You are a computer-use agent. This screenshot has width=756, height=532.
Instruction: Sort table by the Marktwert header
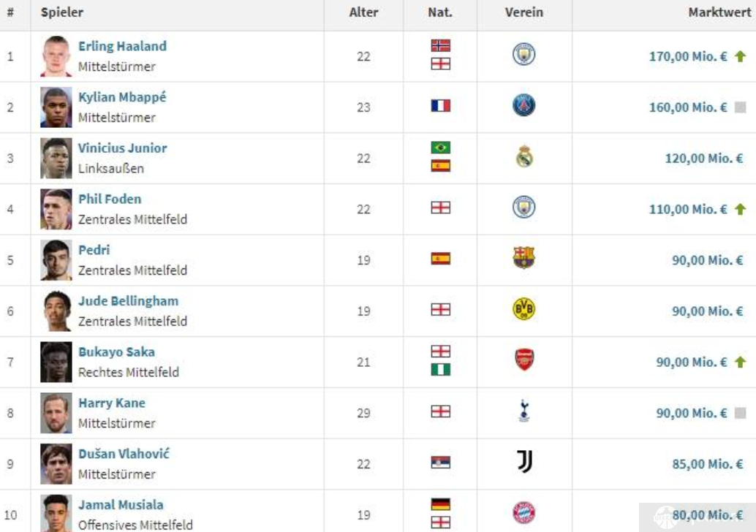719,12
